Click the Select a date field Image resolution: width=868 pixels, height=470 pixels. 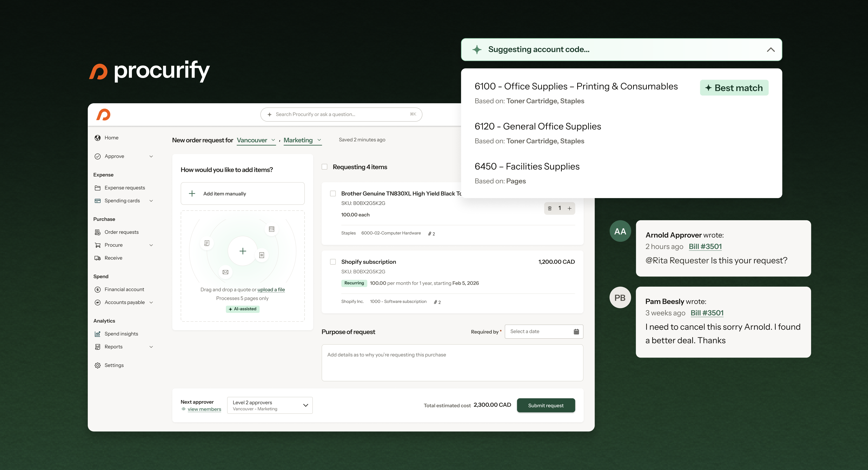point(544,332)
